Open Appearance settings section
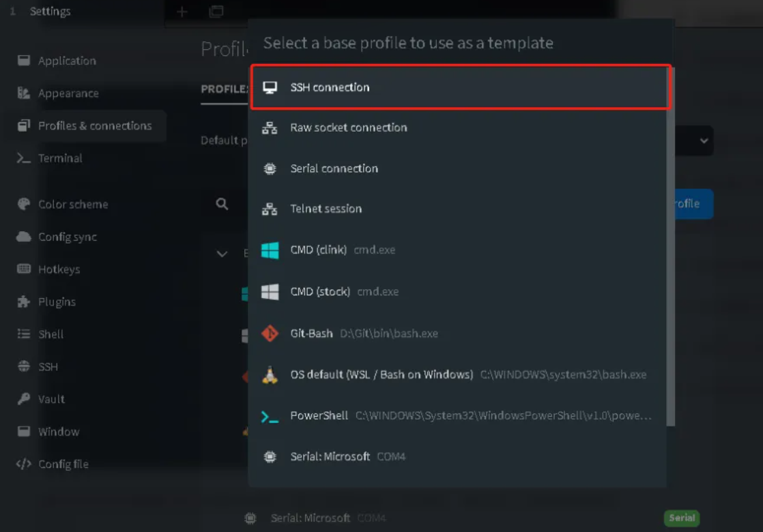 click(x=85, y=93)
